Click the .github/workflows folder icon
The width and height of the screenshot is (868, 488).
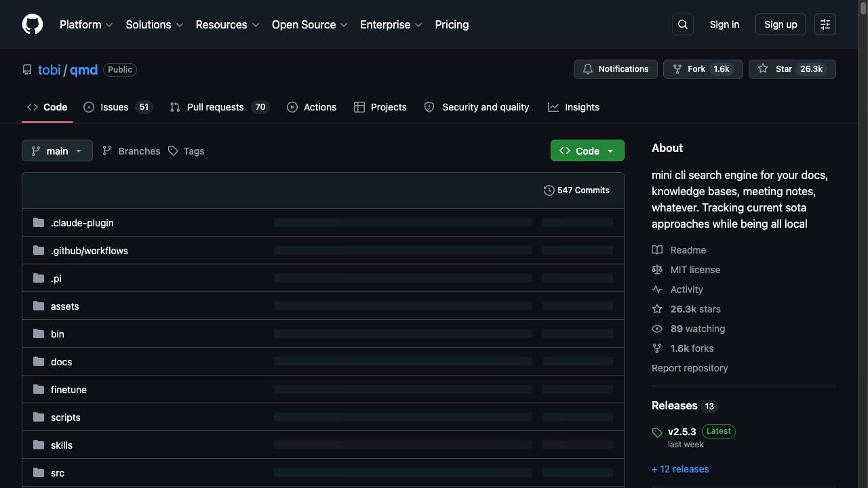coord(39,251)
